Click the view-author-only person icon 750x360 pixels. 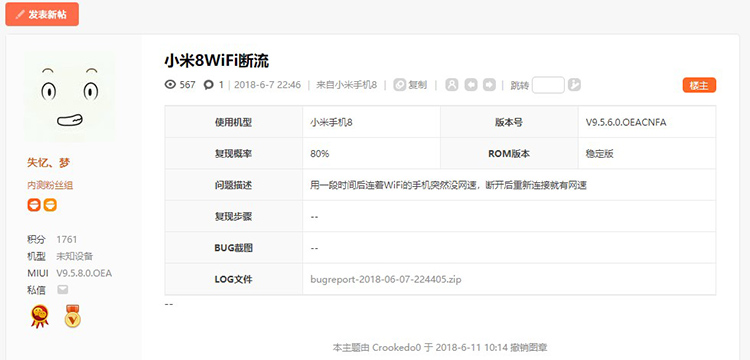click(x=452, y=85)
